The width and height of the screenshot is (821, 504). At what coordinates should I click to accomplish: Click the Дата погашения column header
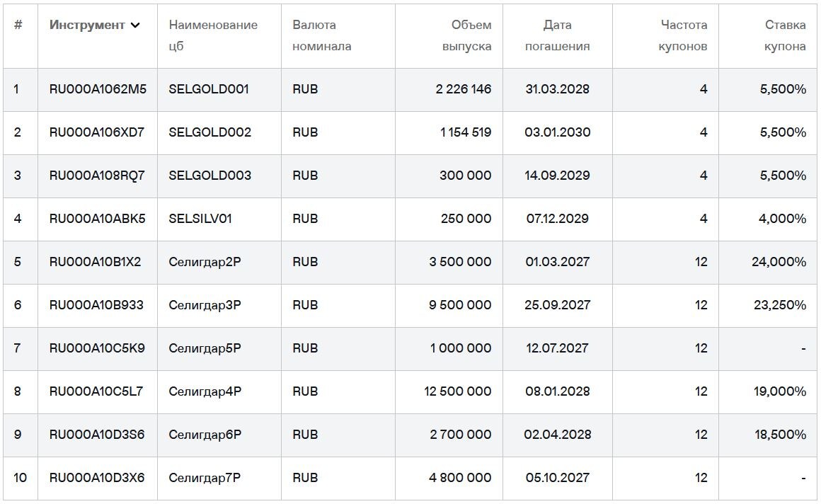click(557, 35)
